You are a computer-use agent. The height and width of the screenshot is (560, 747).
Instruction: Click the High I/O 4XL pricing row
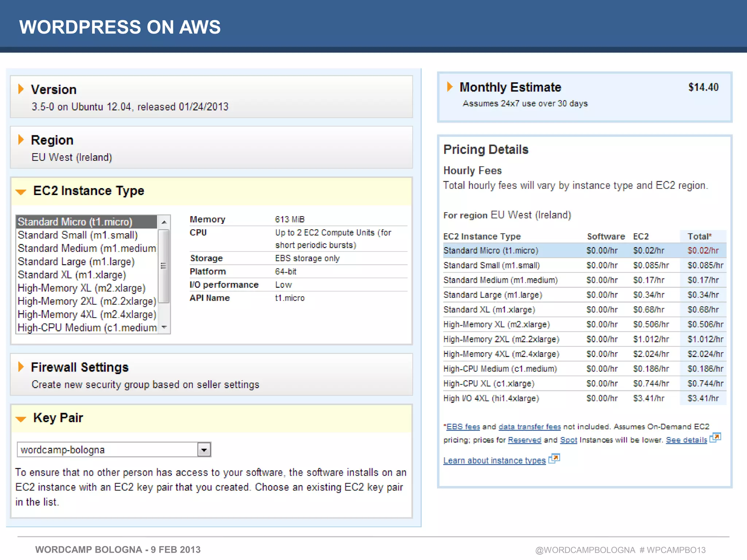coord(585,398)
